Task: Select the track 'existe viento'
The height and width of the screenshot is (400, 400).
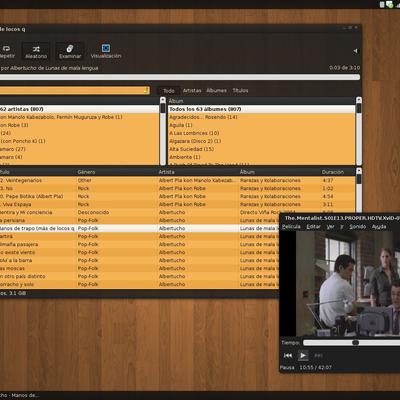Action: point(139,252)
